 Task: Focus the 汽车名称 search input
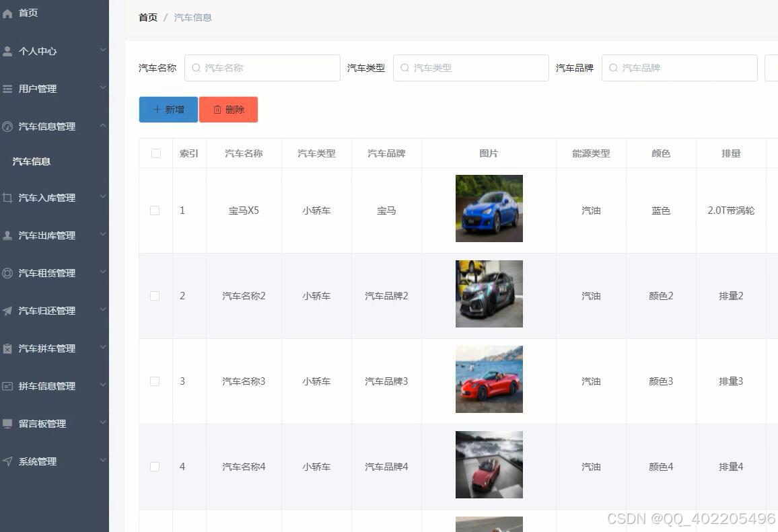coord(262,68)
